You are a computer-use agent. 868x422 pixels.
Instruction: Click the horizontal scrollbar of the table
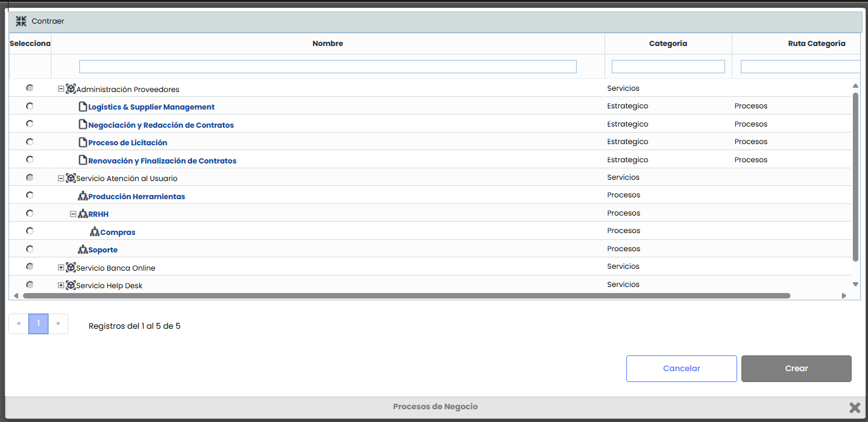click(x=406, y=296)
